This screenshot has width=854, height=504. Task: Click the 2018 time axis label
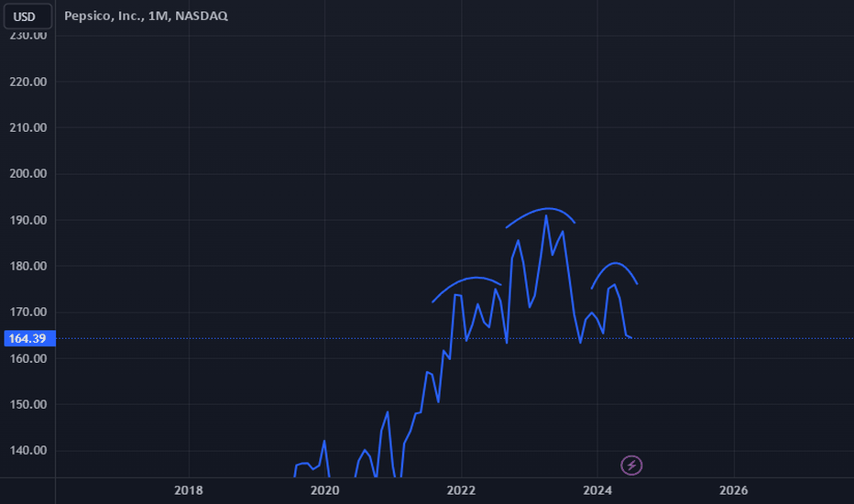tap(189, 490)
